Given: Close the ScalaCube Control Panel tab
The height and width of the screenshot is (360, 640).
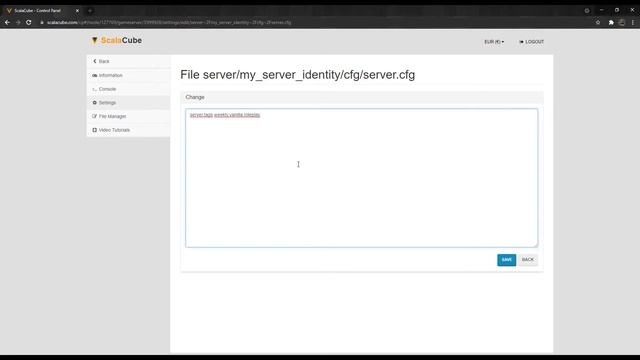Looking at the screenshot, I should pos(77,11).
